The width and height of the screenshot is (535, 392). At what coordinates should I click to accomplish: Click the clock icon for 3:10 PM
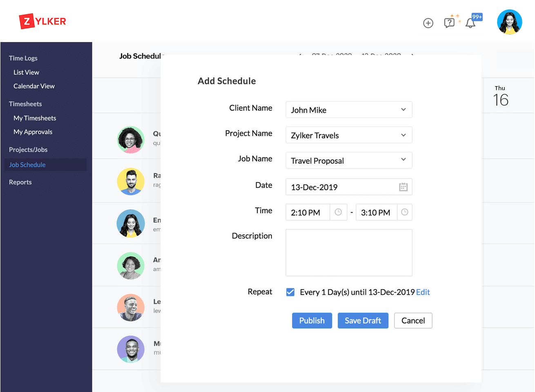[x=404, y=212]
